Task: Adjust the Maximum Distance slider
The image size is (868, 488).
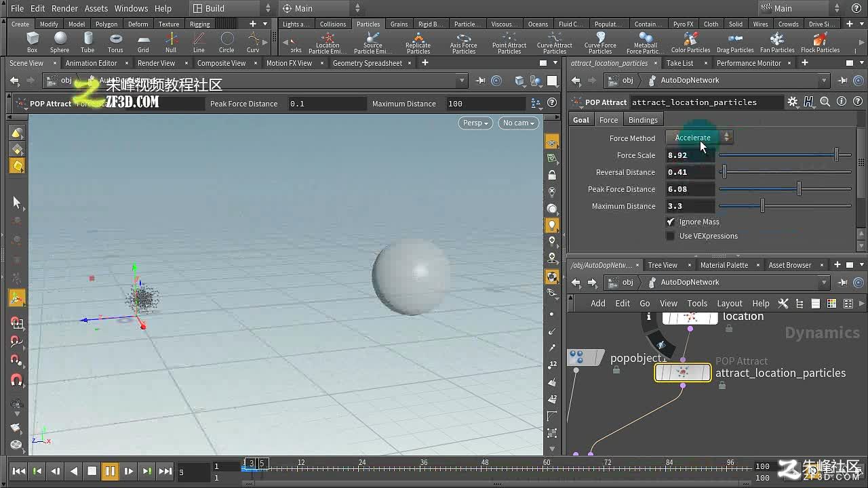Action: pyautogui.click(x=785, y=206)
